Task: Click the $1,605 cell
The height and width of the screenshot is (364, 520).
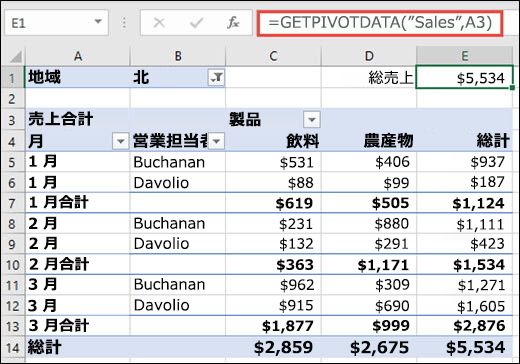Action: [x=464, y=305]
